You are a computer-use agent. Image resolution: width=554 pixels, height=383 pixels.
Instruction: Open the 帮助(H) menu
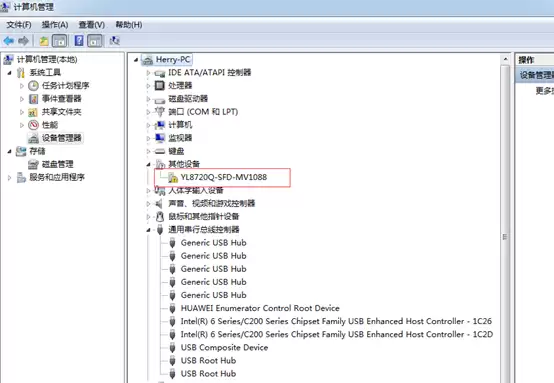pyautogui.click(x=129, y=25)
